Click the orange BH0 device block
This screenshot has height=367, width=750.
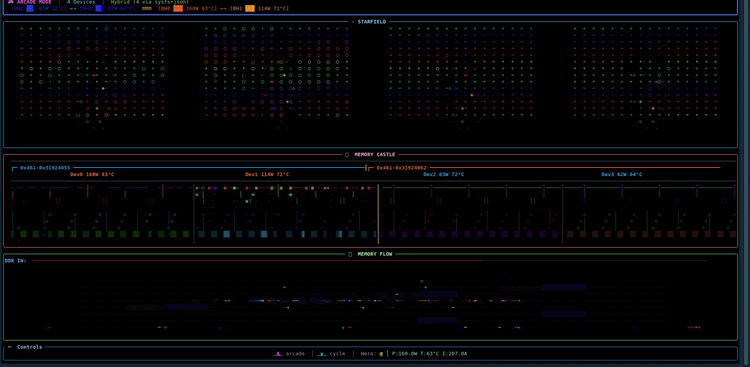(178, 9)
